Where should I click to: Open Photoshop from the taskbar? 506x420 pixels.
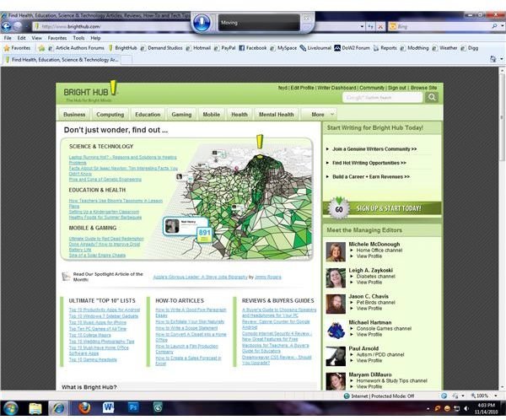(133, 407)
